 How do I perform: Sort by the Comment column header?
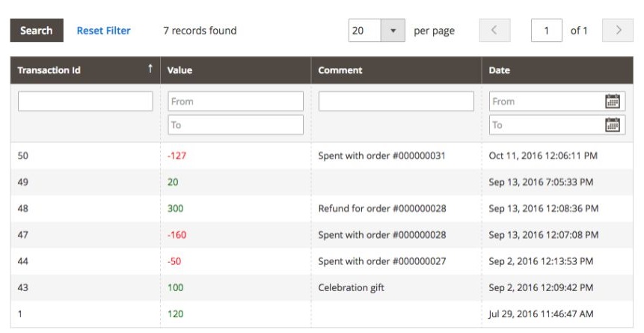click(x=340, y=70)
